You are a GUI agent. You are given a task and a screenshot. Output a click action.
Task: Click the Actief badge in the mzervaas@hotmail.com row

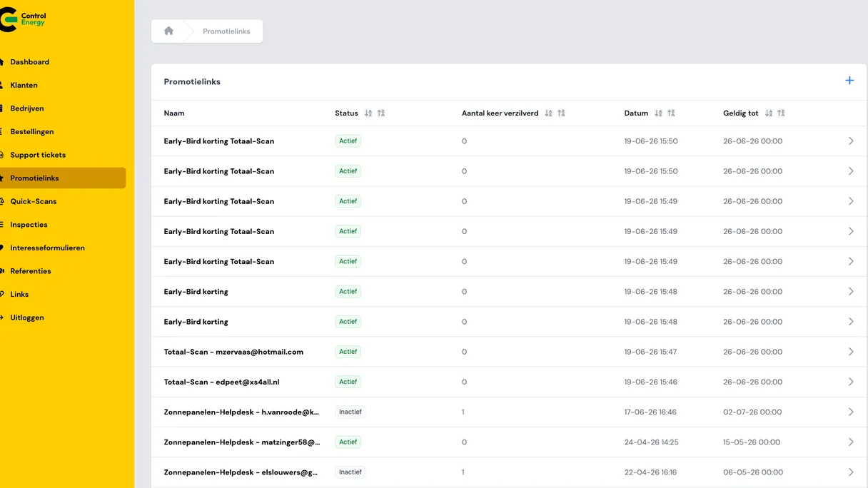pyautogui.click(x=348, y=352)
